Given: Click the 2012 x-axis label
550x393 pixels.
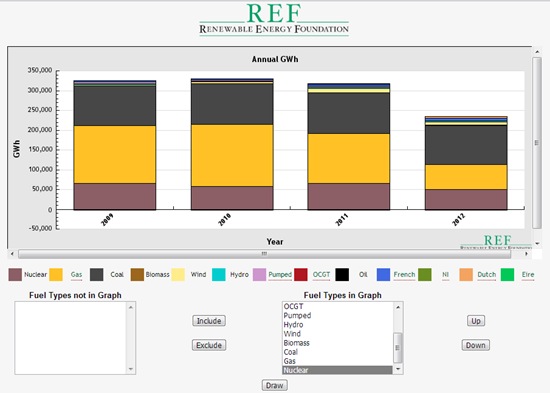Looking at the screenshot, I should [x=458, y=220].
